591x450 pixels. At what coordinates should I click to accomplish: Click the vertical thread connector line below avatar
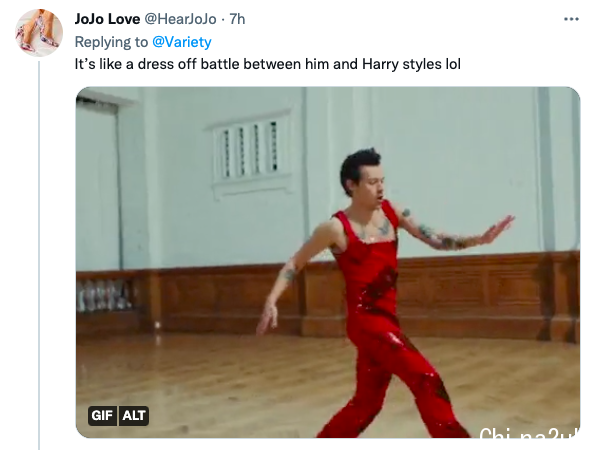[39, 256]
